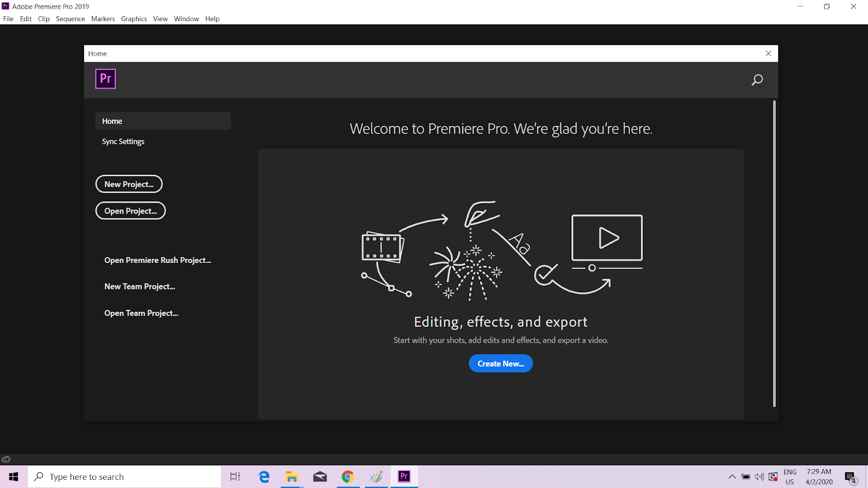The image size is (868, 488).
Task: Open the Windows Start menu
Action: point(14,477)
